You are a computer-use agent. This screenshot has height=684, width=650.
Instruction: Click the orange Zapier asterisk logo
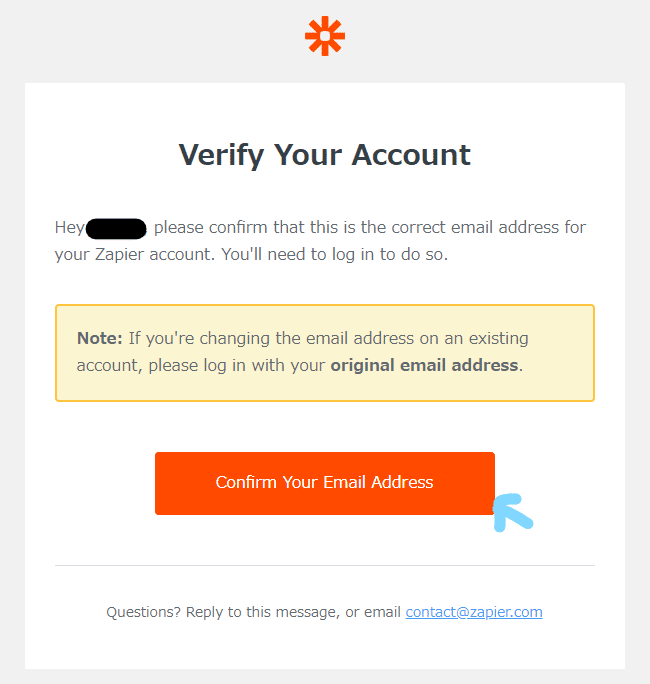tap(325, 36)
